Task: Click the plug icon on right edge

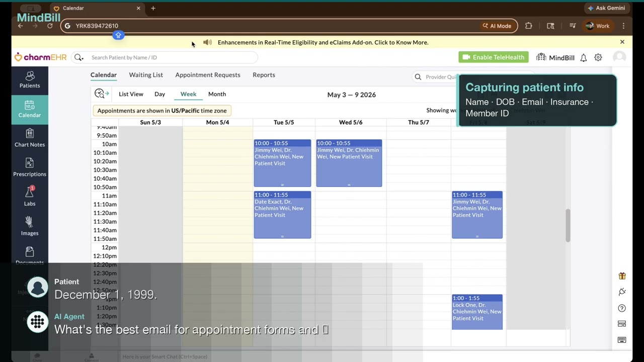Action: tap(622, 292)
